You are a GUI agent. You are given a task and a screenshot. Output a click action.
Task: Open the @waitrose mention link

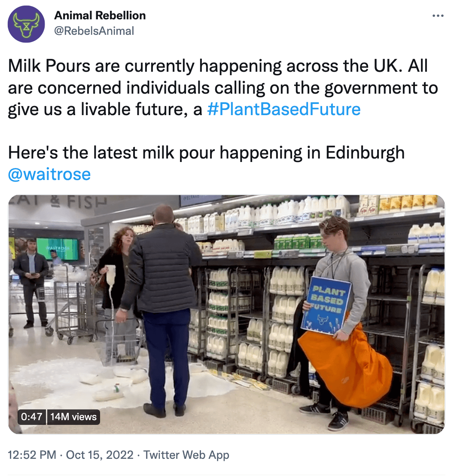coord(49,174)
